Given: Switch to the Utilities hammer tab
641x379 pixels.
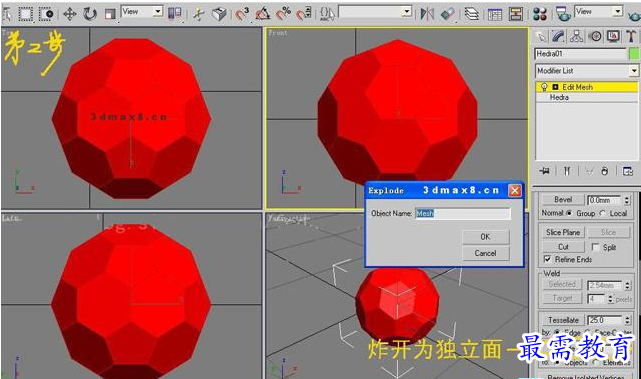Looking at the screenshot, I should click(x=631, y=37).
